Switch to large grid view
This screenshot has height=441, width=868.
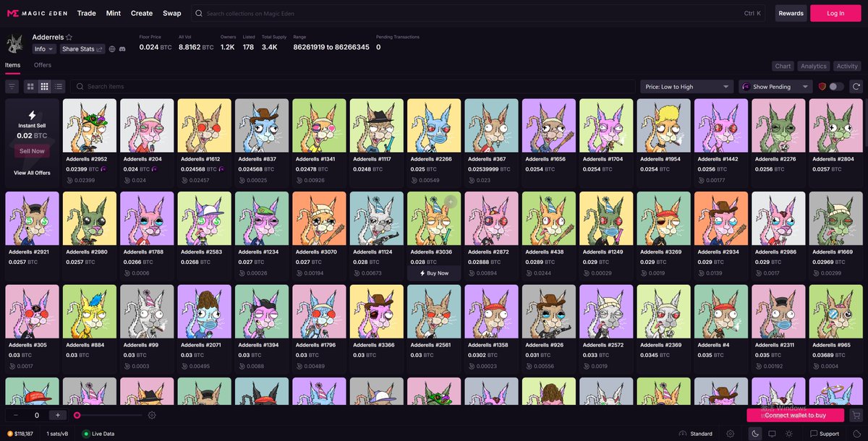click(30, 86)
